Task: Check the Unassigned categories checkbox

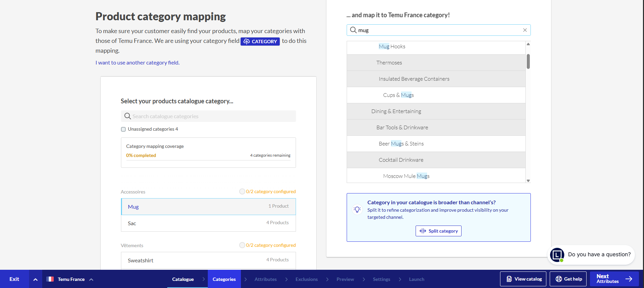Action: tap(123, 129)
